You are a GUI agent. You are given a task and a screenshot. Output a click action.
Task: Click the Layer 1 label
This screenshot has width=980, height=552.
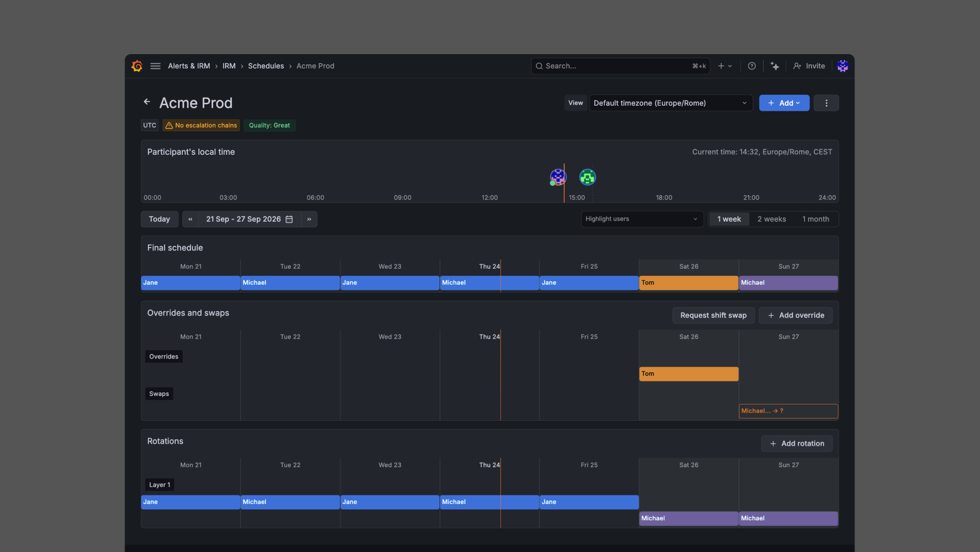160,485
